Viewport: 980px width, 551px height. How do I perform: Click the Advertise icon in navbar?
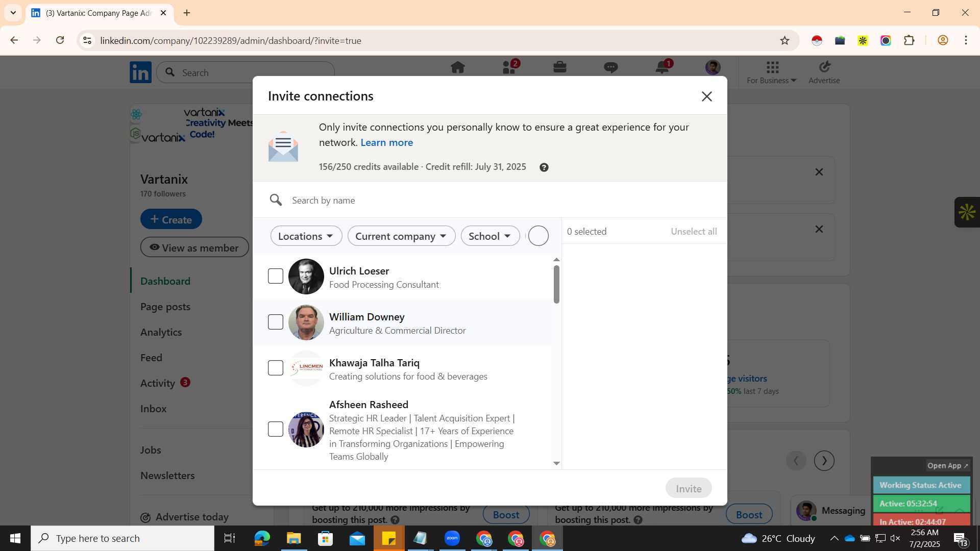(x=824, y=72)
